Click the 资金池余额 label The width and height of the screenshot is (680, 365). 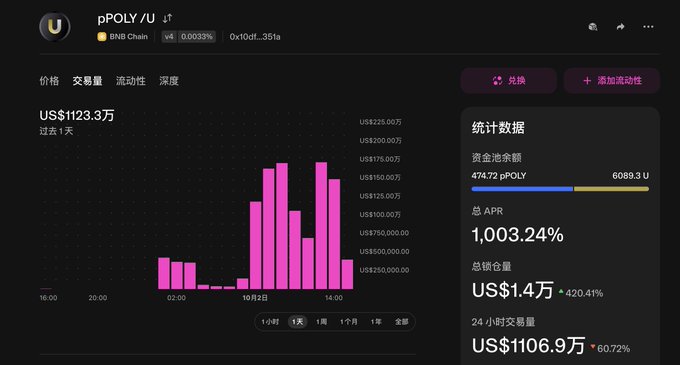(497, 157)
